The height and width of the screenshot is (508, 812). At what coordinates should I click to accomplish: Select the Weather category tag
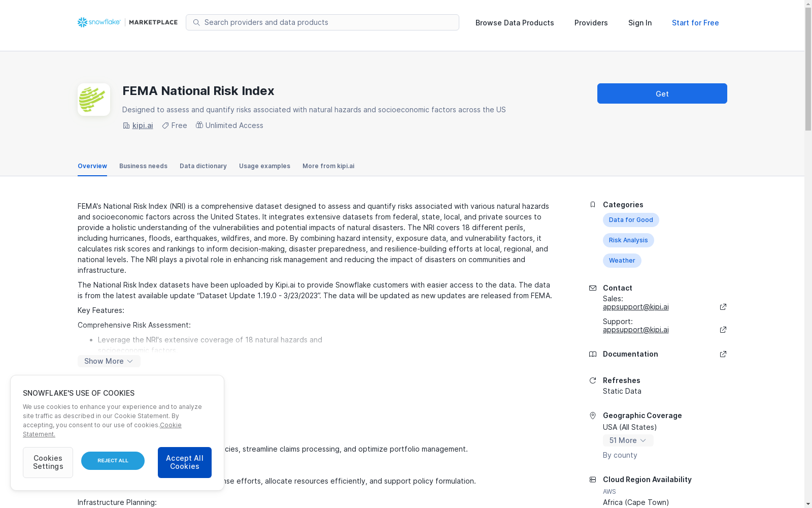[x=622, y=261]
